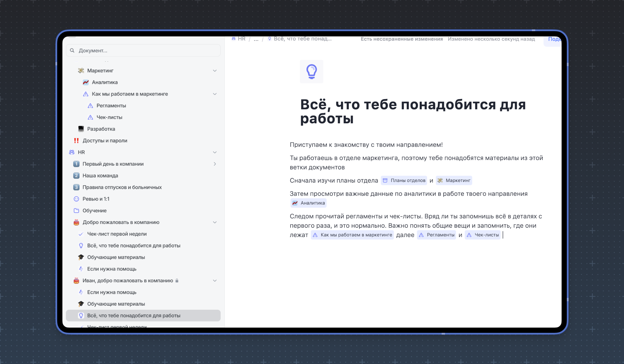Collapse Как мы работаем в маркетинге chevron
Screen dimensions: 624x364
[x=215, y=94]
